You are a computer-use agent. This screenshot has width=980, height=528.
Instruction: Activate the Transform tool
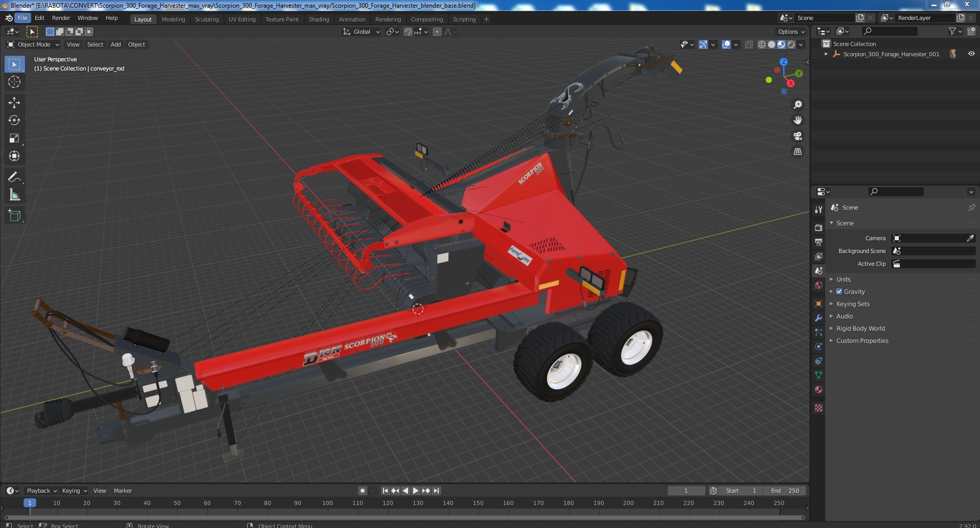(14, 156)
